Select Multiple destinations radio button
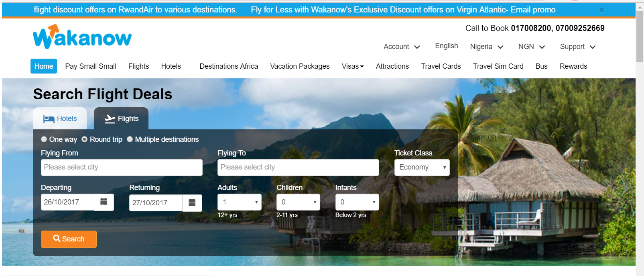Viewport: 644px width, 276px height. [130, 139]
